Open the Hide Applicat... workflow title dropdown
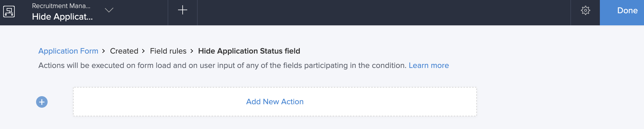This screenshot has height=129, width=644. 62,17
